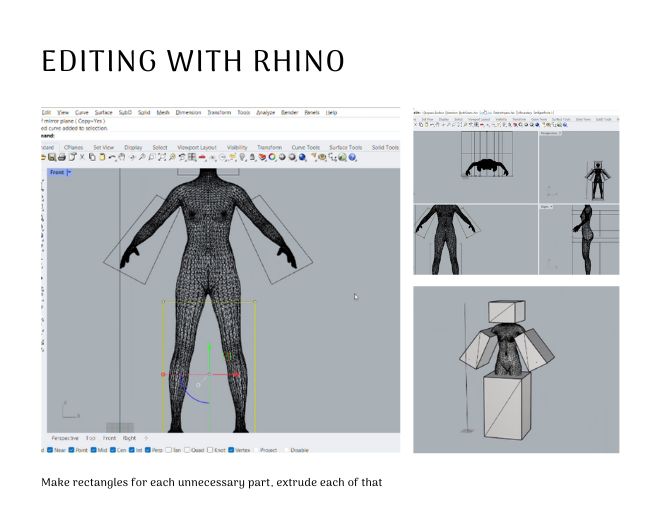Open the Edit layers icon
This screenshot has height=528, width=660.
click(x=262, y=157)
